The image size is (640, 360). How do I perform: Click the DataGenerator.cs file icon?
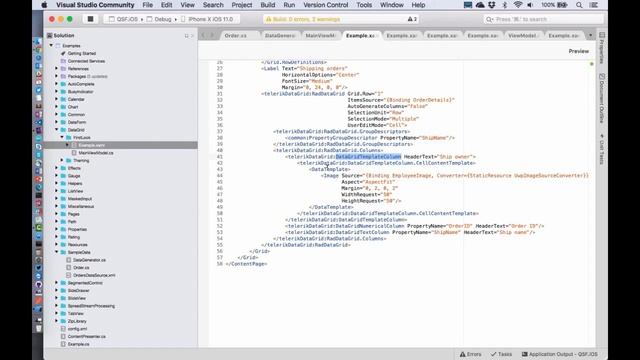pos(69,260)
